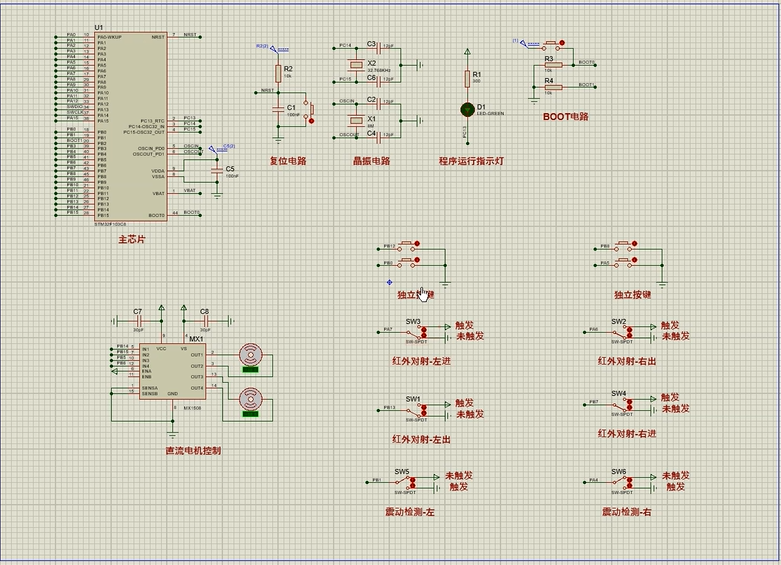The height and width of the screenshot is (565, 781).
Task: Toggle switch SW3 for 红外对射-左进
Action: (416, 332)
